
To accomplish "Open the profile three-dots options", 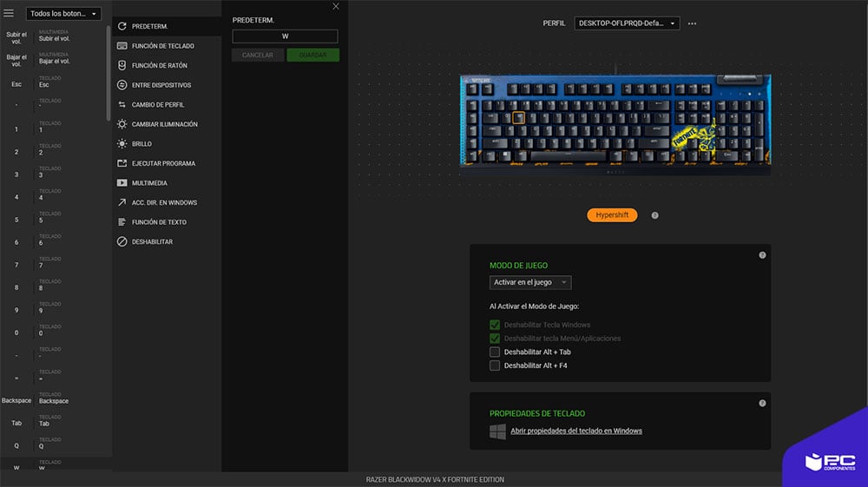I will pos(692,23).
